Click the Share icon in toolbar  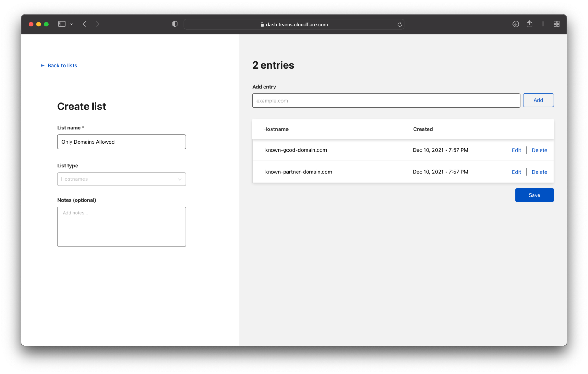click(529, 24)
